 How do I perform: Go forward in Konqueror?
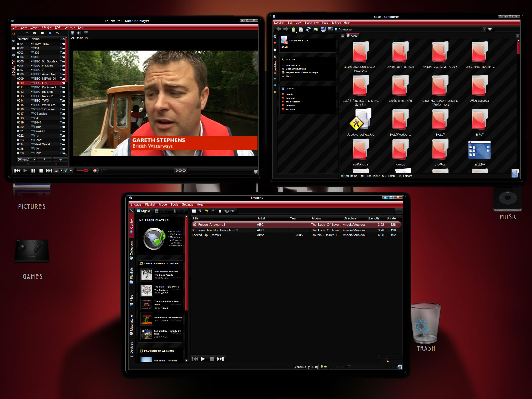click(286, 29)
